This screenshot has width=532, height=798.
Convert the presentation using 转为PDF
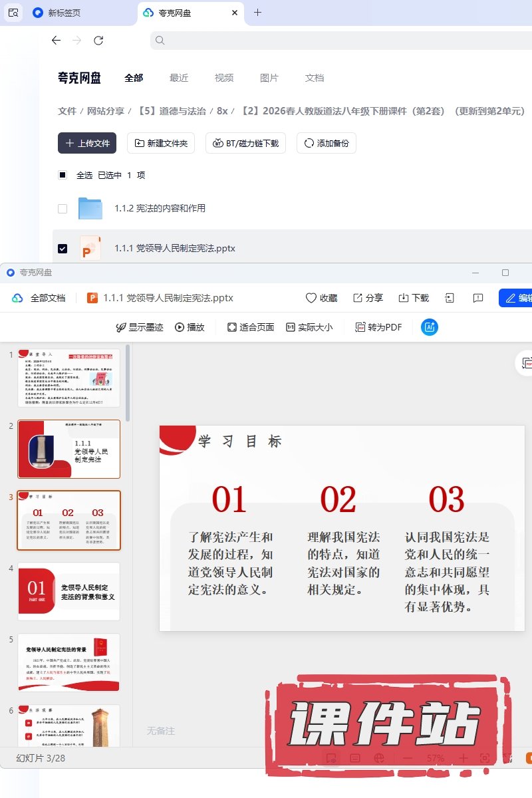[378, 327]
